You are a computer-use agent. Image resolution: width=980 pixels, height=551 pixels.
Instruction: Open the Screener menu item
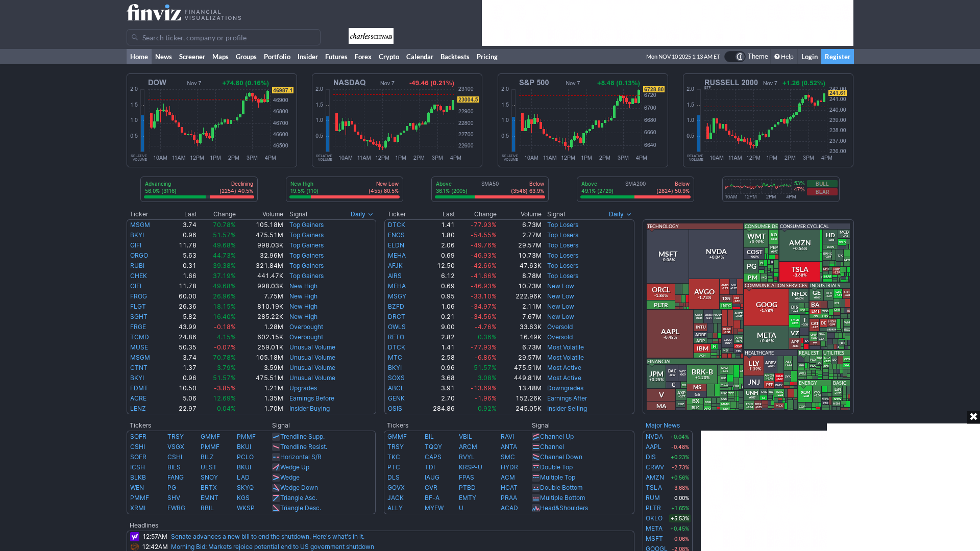[x=192, y=57]
